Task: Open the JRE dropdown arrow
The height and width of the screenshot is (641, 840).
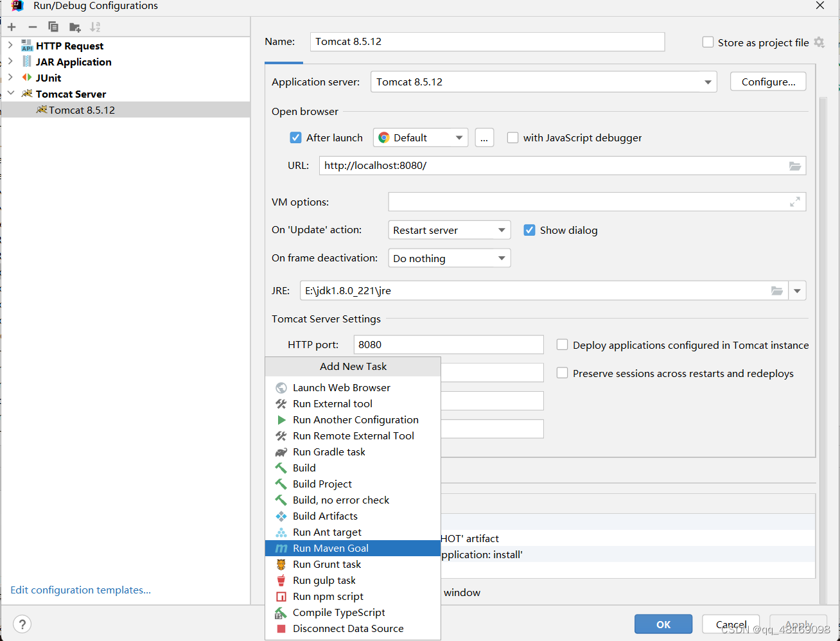Action: (x=797, y=291)
